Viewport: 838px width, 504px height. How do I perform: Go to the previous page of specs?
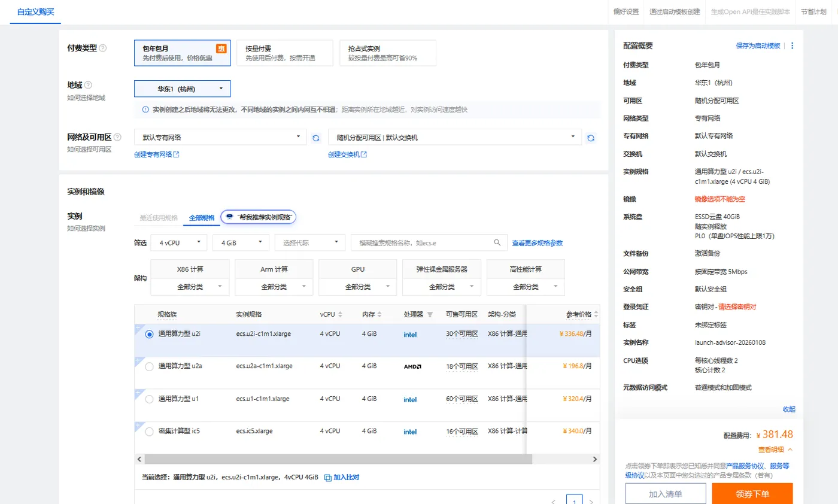pyautogui.click(x=554, y=502)
